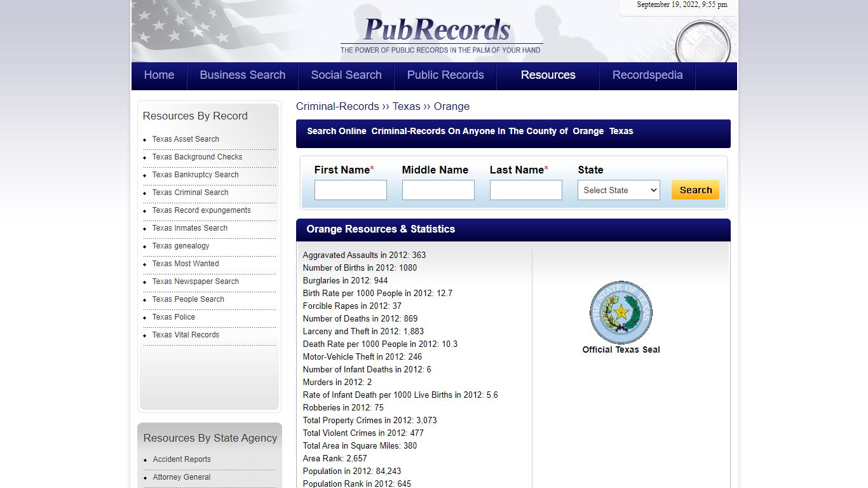Open Business Search in navigation bar
868x488 pixels.
coord(243,75)
